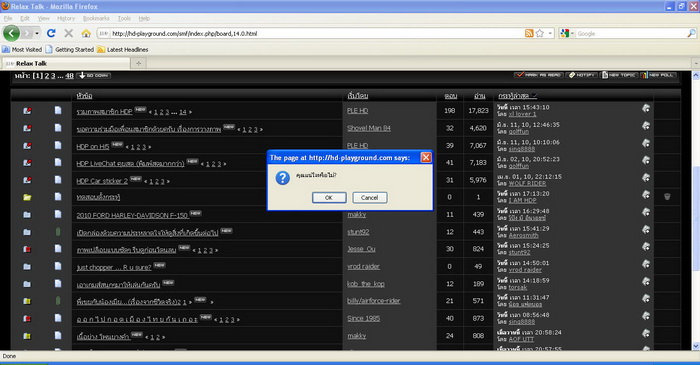Go to last post icon in WOLF RIDER row

[x=646, y=178]
